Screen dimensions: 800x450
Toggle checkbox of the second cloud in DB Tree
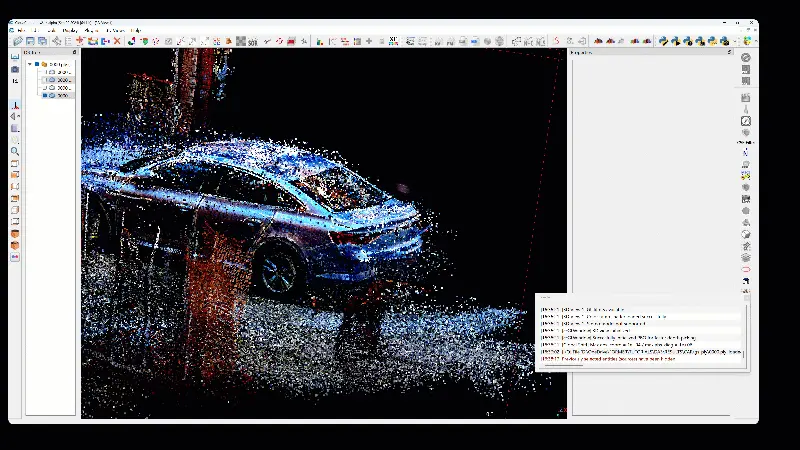click(x=45, y=80)
